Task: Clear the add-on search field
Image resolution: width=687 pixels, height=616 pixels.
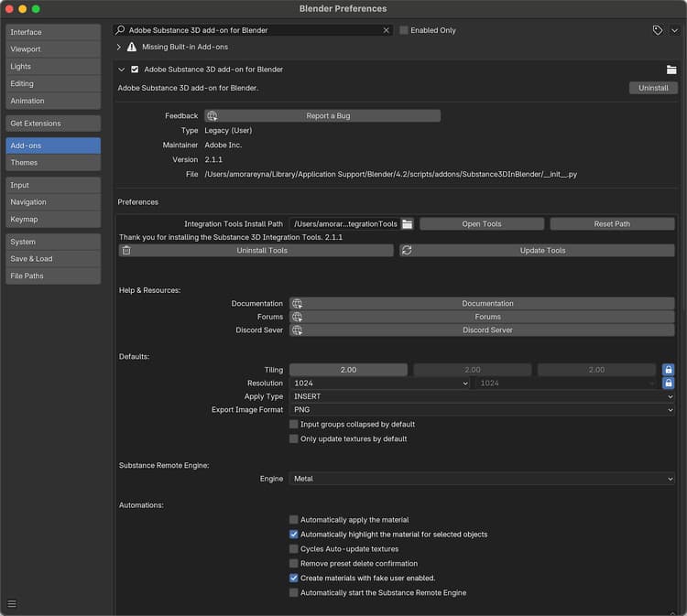Action: pos(386,30)
